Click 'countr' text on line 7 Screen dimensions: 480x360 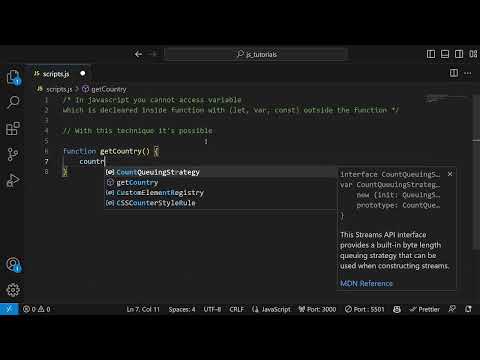(92, 162)
